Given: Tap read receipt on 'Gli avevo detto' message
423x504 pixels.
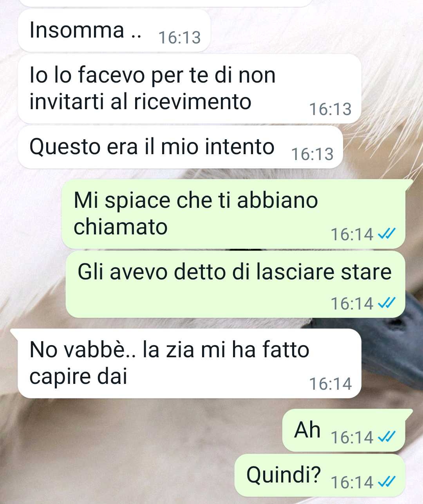Looking at the screenshot, I should pos(387,302).
